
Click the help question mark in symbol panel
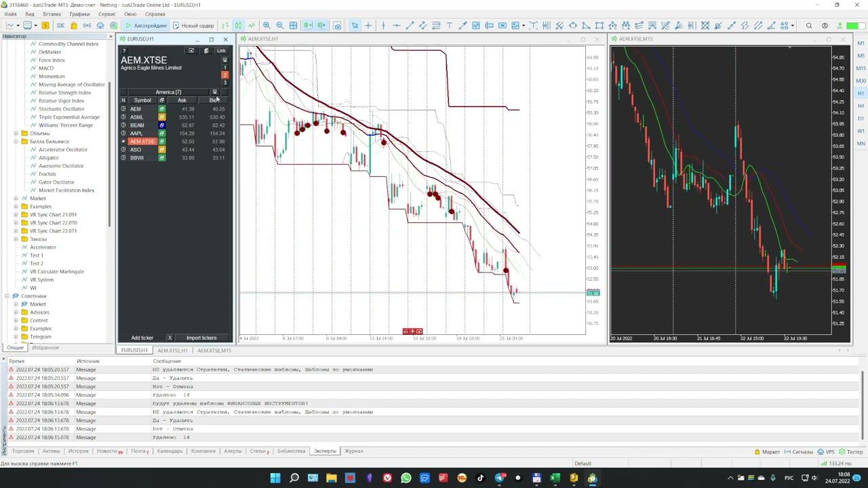click(123, 51)
